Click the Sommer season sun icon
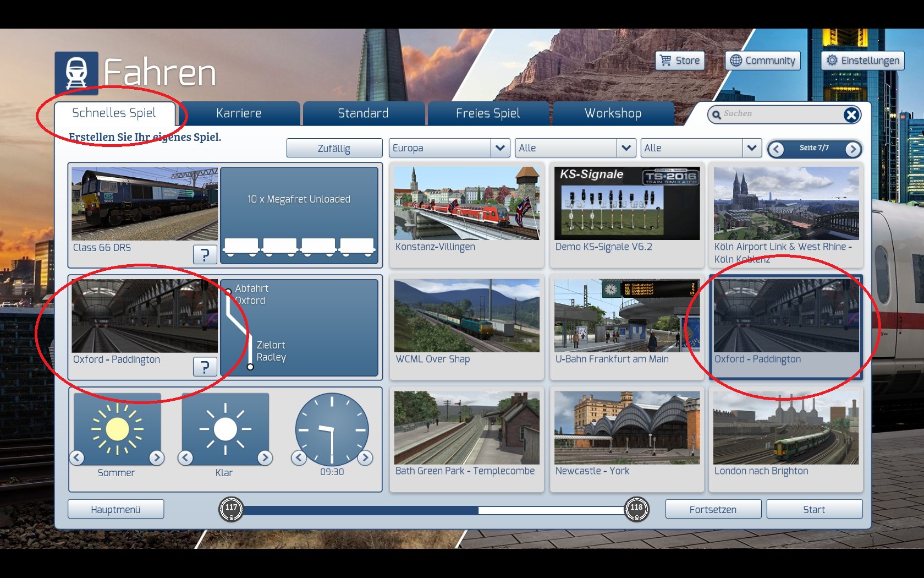 [117, 429]
